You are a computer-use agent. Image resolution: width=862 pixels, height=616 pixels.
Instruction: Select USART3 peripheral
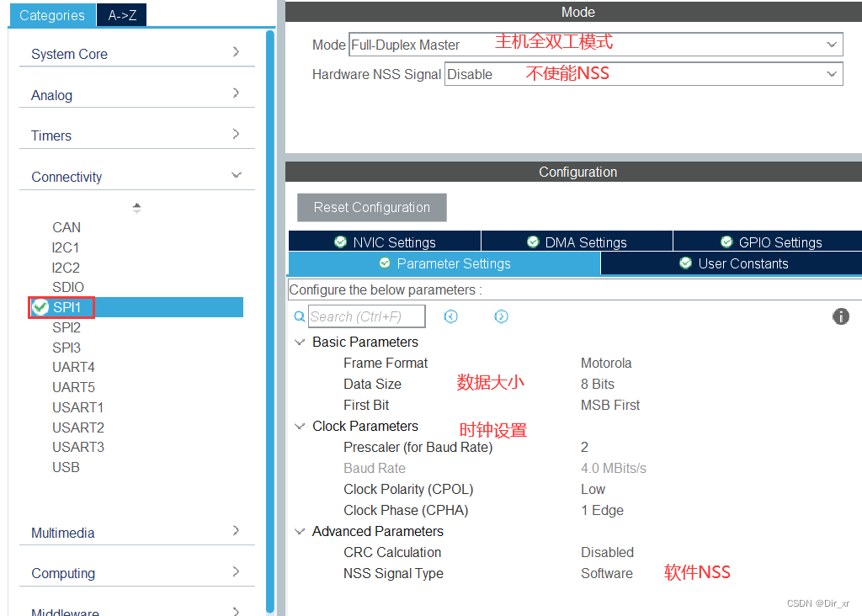coord(78,448)
